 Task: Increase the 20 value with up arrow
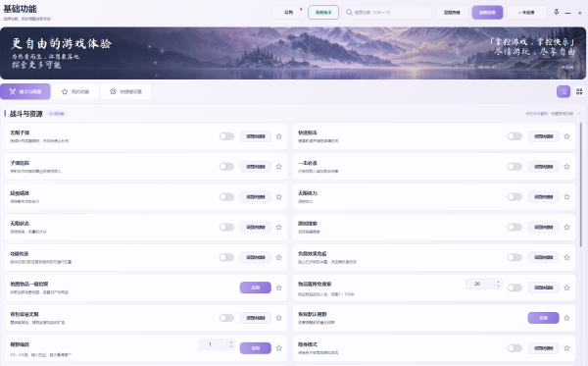pos(498,282)
